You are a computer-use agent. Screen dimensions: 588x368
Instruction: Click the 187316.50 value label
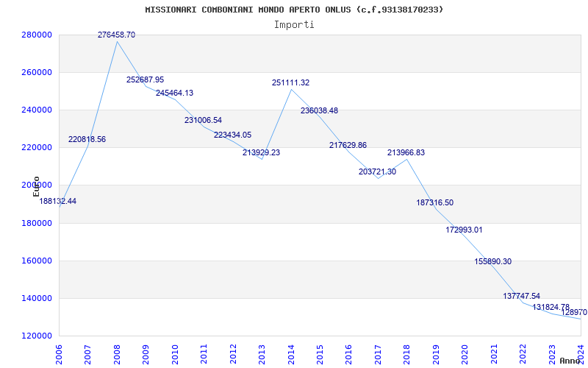pos(434,203)
